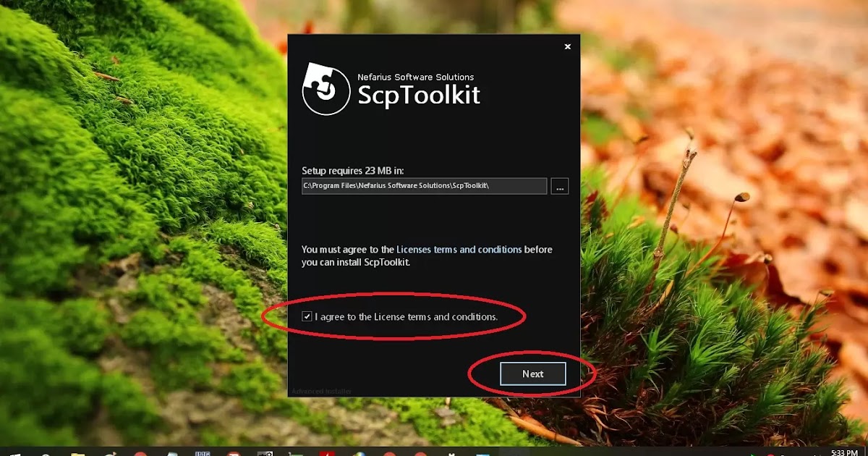Click inside the installation path field

tap(423, 186)
